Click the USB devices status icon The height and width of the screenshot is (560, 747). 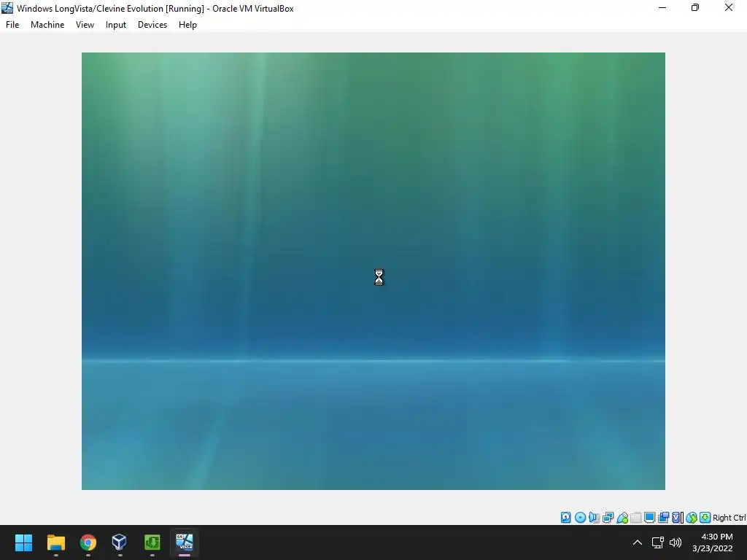(x=622, y=518)
